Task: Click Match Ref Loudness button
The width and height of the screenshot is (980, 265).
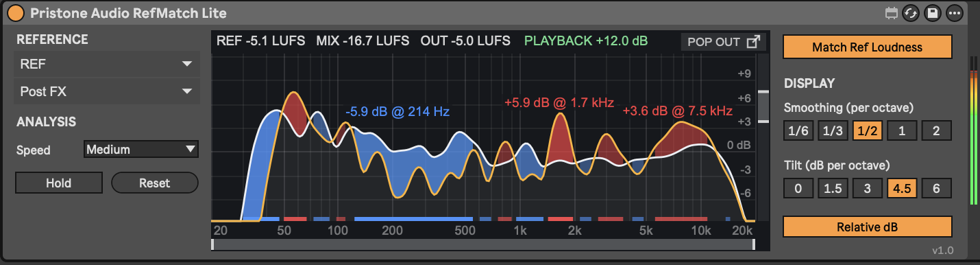Action: [x=867, y=47]
